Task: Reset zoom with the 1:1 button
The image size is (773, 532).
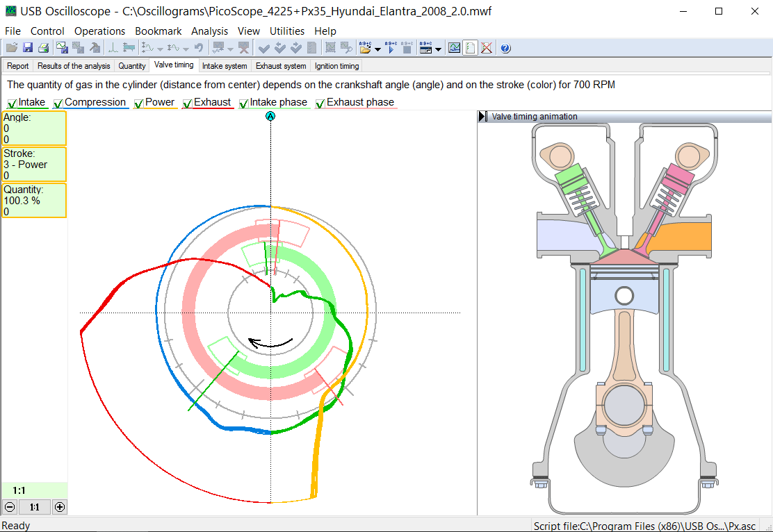Action: (35, 507)
